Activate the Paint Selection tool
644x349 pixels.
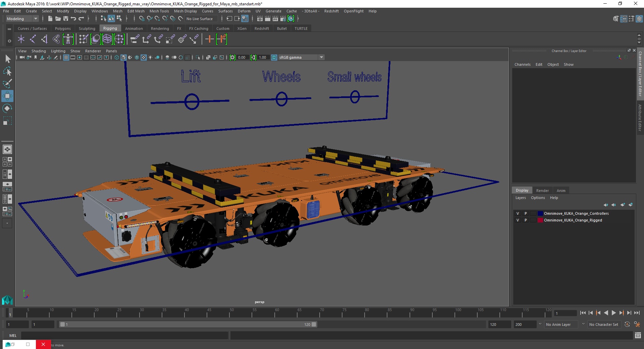[x=7, y=84]
